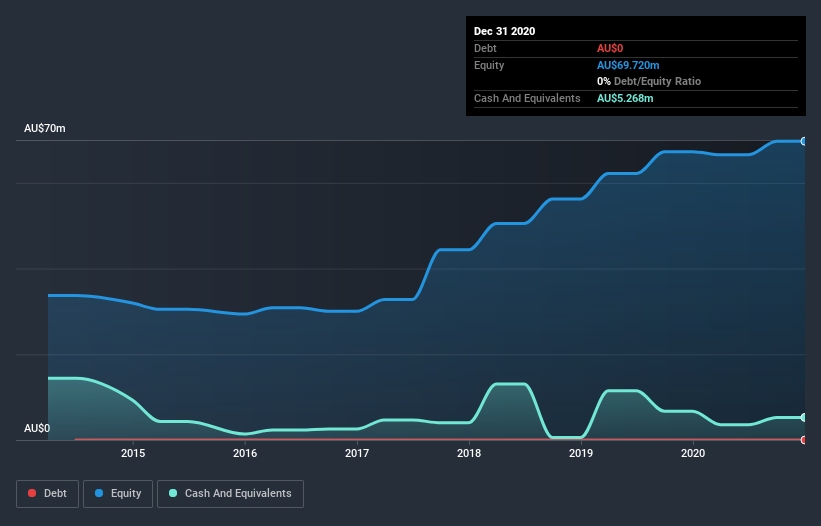821x526 pixels.
Task: Click the Cash endpoint marker at Dec 2020
Action: (804, 417)
